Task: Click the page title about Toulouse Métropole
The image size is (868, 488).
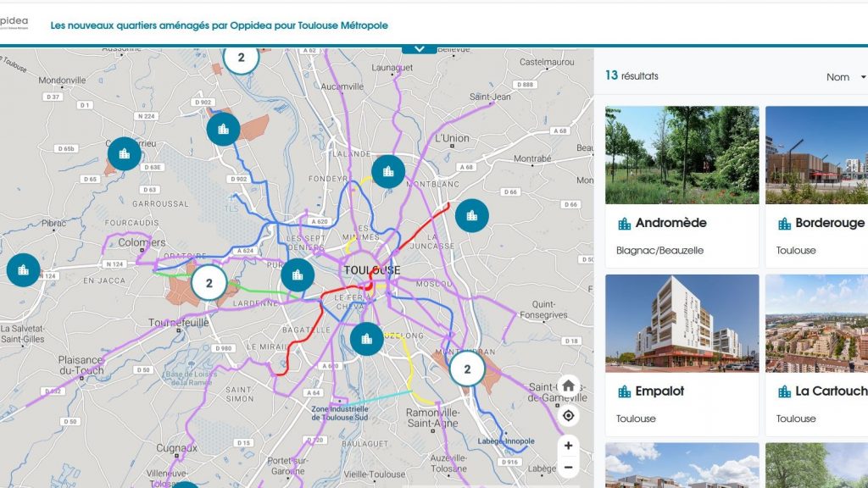Action: pos(220,25)
